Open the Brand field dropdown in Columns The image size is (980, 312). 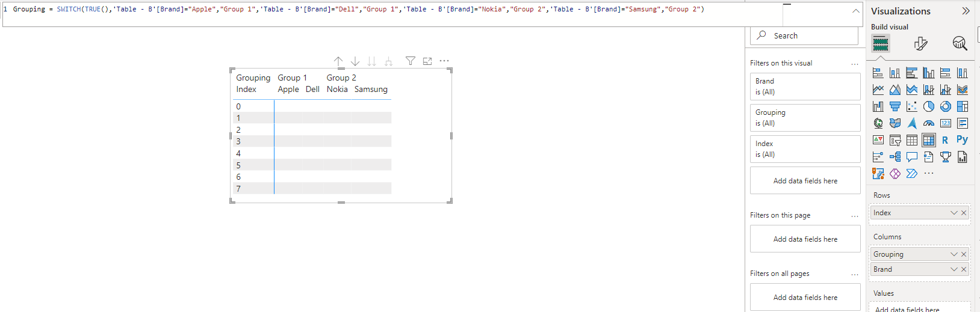(x=954, y=269)
